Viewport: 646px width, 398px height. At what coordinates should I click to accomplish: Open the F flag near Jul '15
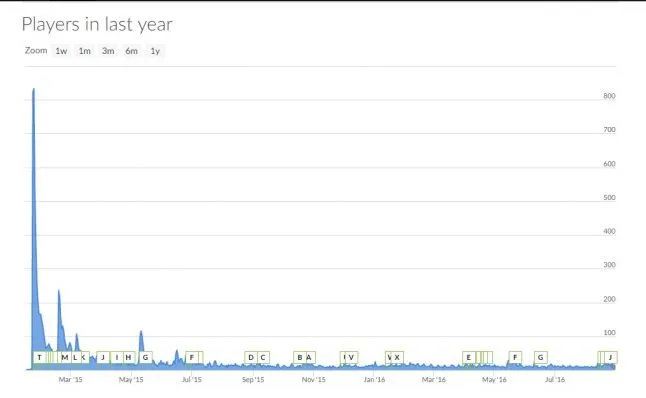coord(192,357)
